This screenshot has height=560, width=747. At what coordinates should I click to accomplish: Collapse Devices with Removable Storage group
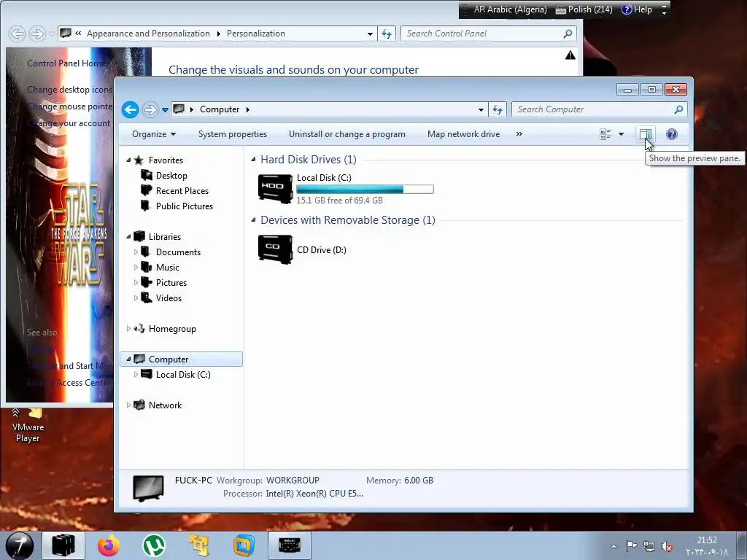pyautogui.click(x=253, y=220)
